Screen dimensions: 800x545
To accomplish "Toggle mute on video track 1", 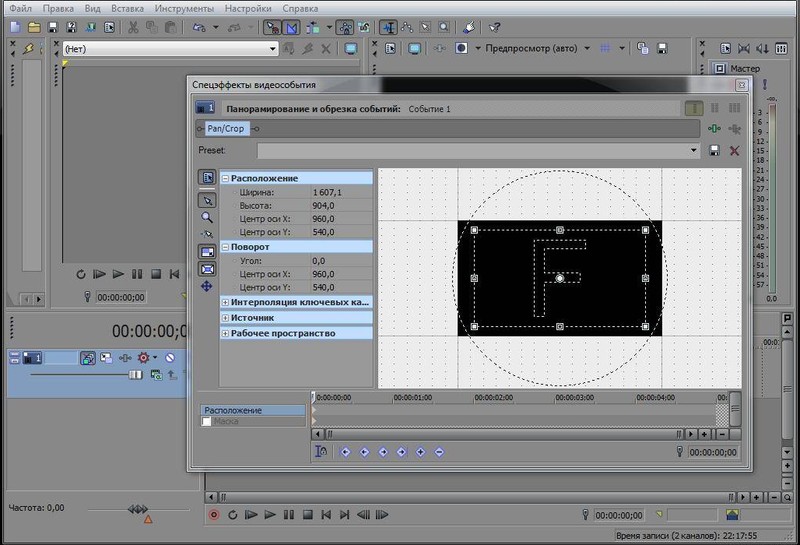I will click(170, 358).
